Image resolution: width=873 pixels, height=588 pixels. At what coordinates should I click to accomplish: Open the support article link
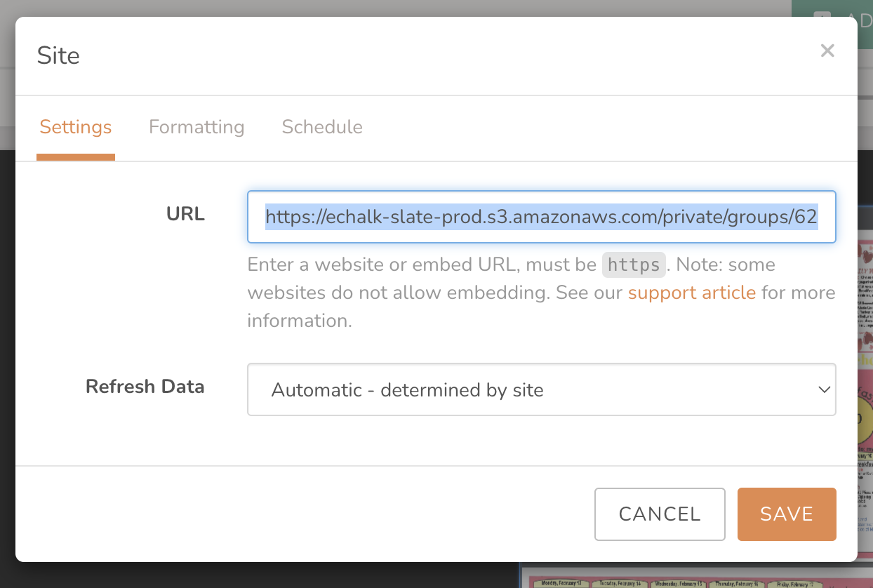coord(692,293)
